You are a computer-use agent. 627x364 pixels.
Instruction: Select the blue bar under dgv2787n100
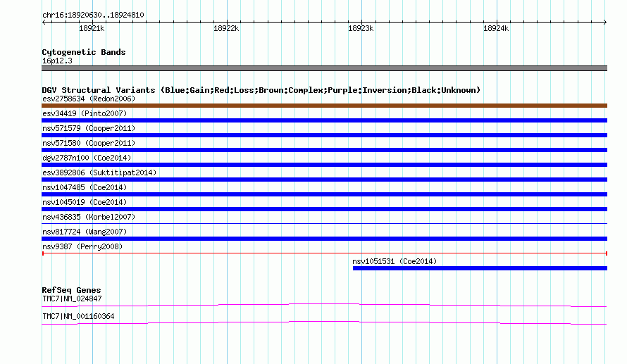(x=324, y=165)
